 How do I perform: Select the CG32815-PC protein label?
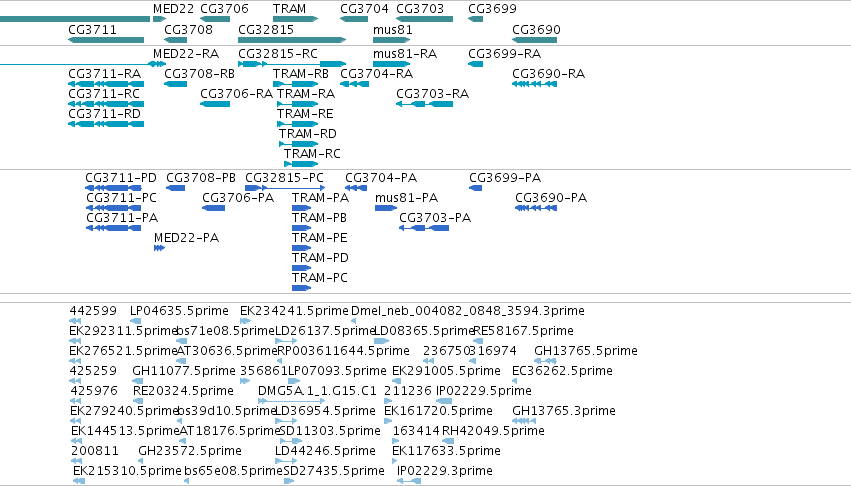pyautogui.click(x=284, y=178)
